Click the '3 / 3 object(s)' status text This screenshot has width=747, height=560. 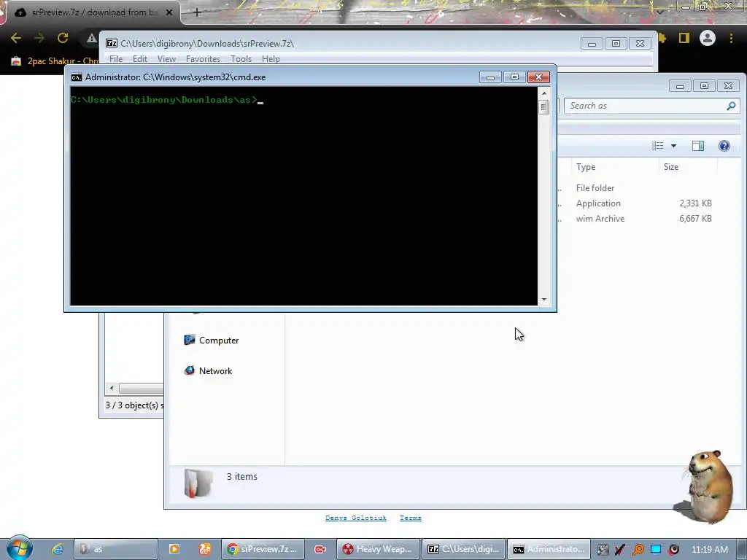point(134,405)
